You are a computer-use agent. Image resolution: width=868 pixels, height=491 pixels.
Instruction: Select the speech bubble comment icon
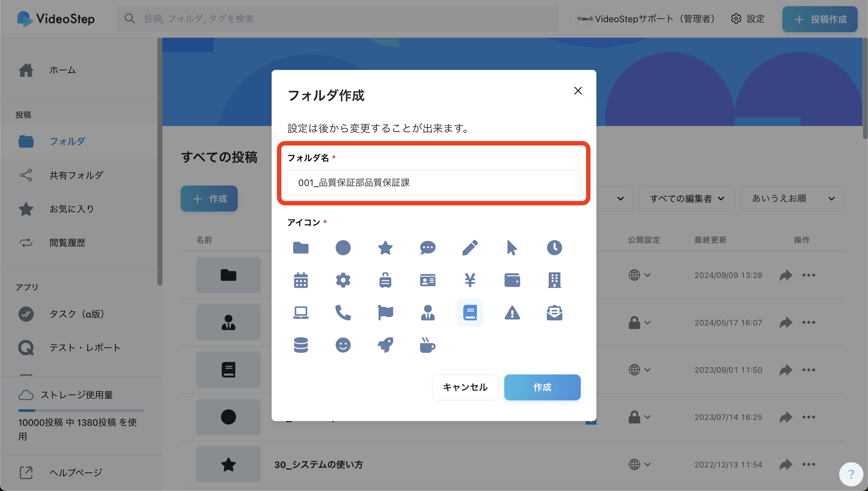[428, 248]
